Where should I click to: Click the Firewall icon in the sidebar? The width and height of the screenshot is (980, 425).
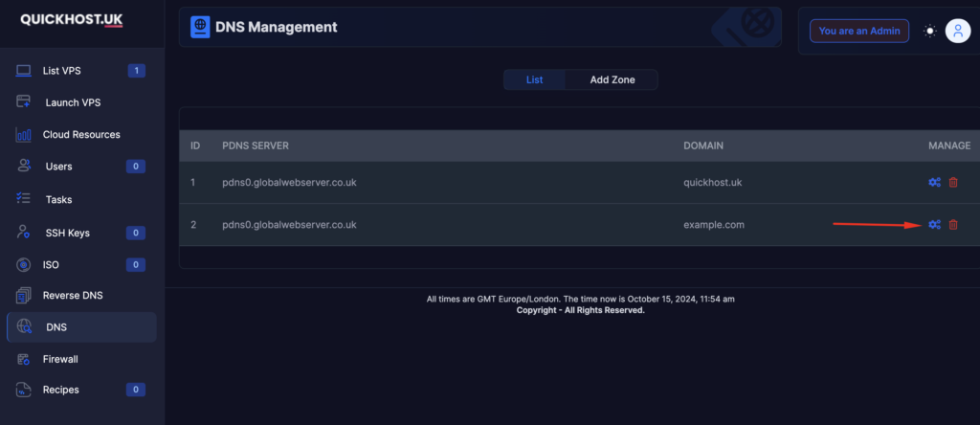pos(24,359)
